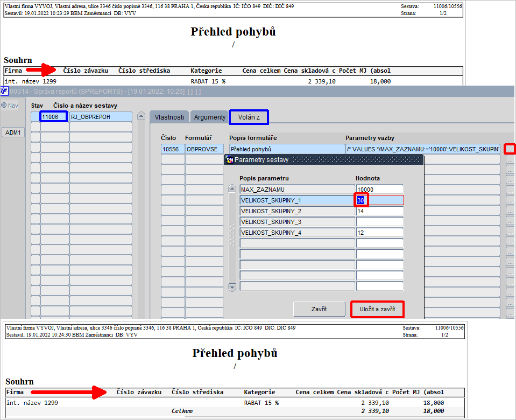
Task: Open the Volán z tab
Action: [249, 117]
